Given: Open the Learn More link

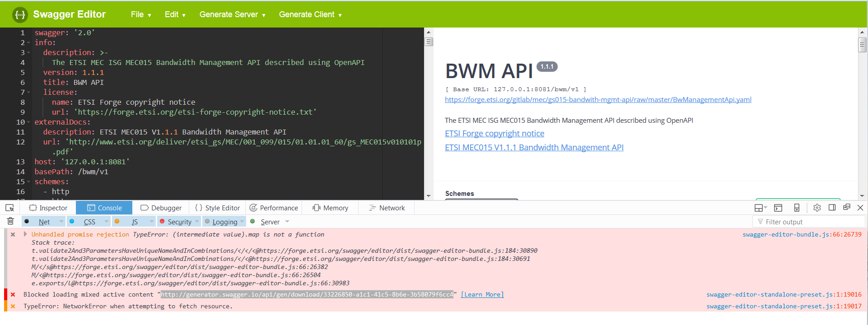Looking at the screenshot, I should pos(482,294).
